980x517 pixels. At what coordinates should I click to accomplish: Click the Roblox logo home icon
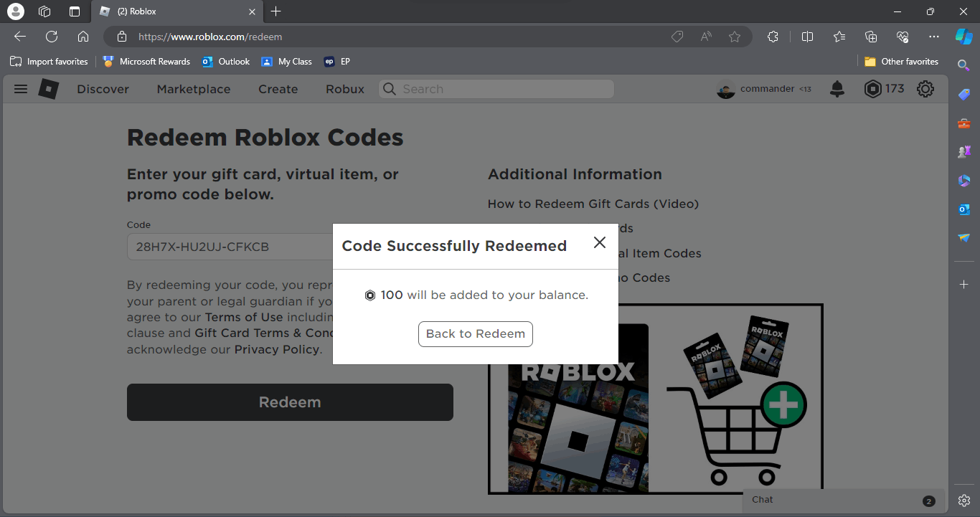tap(49, 89)
